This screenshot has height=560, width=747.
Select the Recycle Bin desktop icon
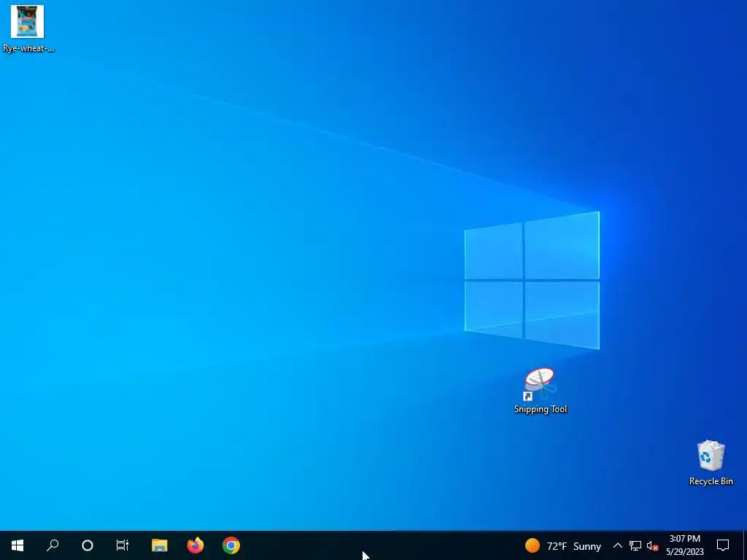pyautogui.click(x=711, y=463)
